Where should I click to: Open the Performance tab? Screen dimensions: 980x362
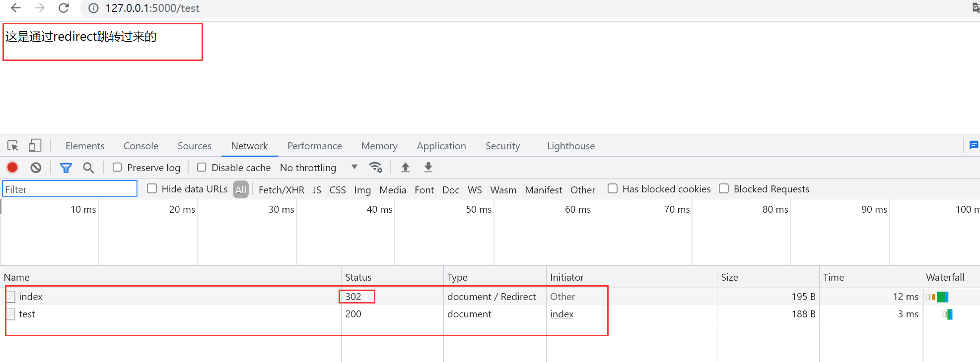[315, 146]
